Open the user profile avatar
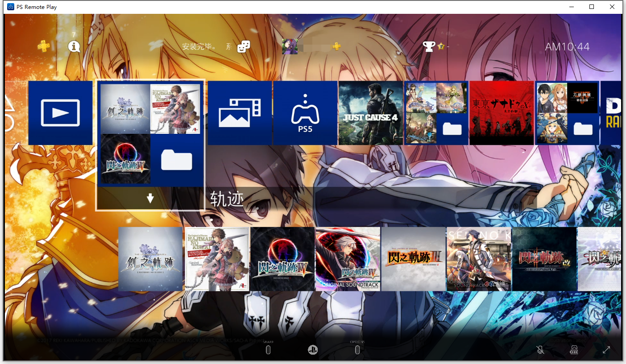The width and height of the screenshot is (626, 364). 290,46
